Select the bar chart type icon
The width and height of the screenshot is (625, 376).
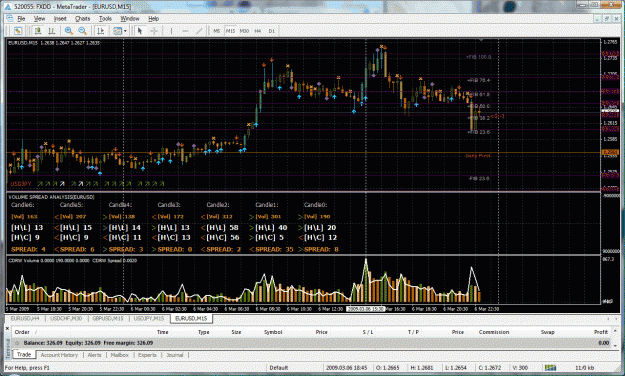click(51, 31)
